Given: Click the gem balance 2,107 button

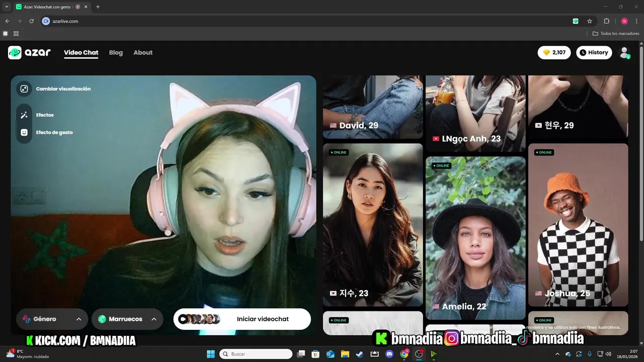Looking at the screenshot, I should (x=554, y=52).
